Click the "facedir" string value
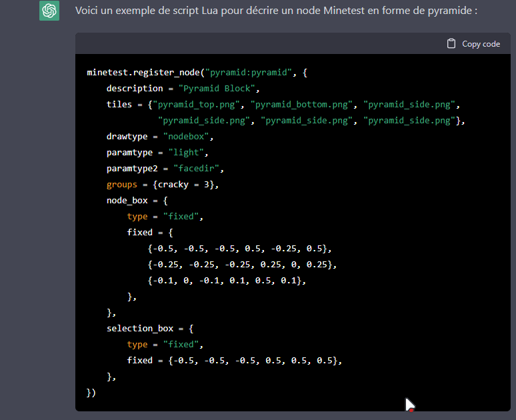The height and width of the screenshot is (420, 516). pos(197,169)
